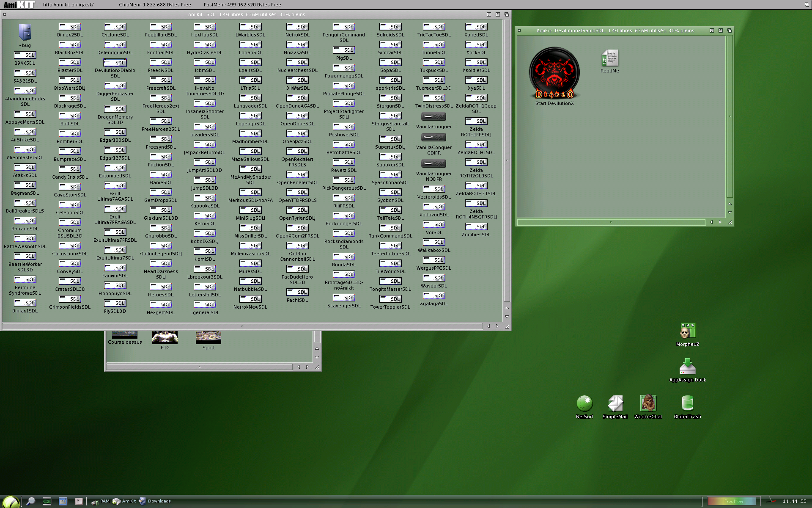Open the MorpheuZ desktop icon
The height and width of the screenshot is (508, 812).
coord(687,331)
